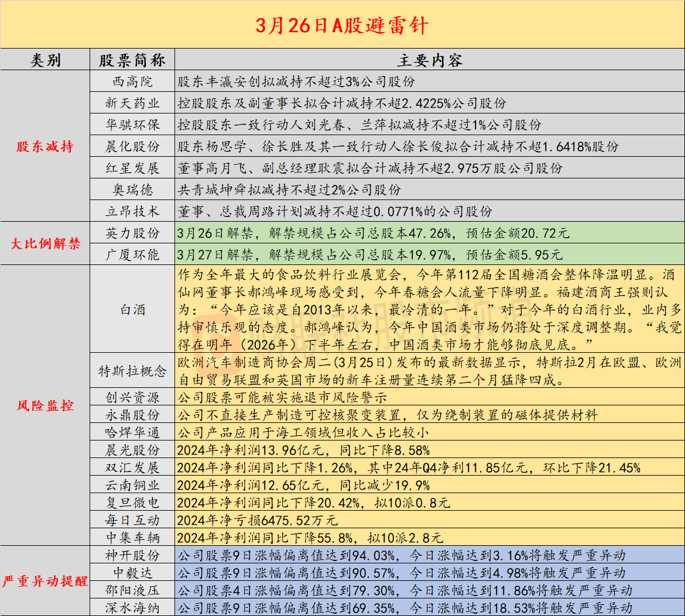
Task: Click content mentioning '拟10派0.8元'
Action: coord(314,502)
